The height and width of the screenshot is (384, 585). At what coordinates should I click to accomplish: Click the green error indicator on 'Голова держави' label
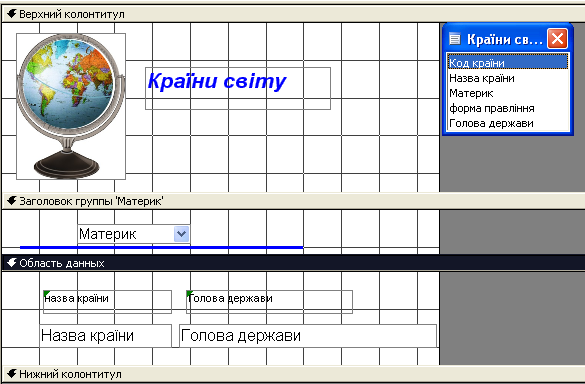(x=189, y=293)
